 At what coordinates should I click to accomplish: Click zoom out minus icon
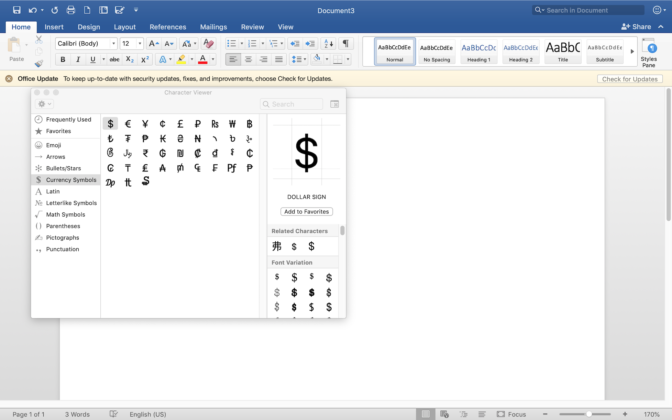click(x=545, y=414)
